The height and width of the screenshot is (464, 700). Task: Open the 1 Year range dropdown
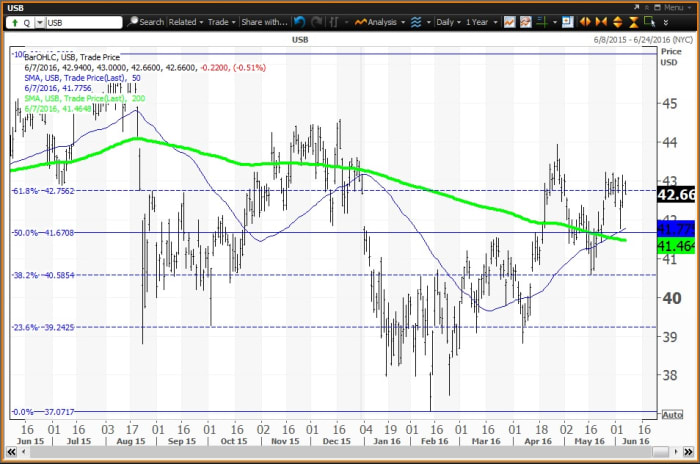pyautogui.click(x=479, y=21)
